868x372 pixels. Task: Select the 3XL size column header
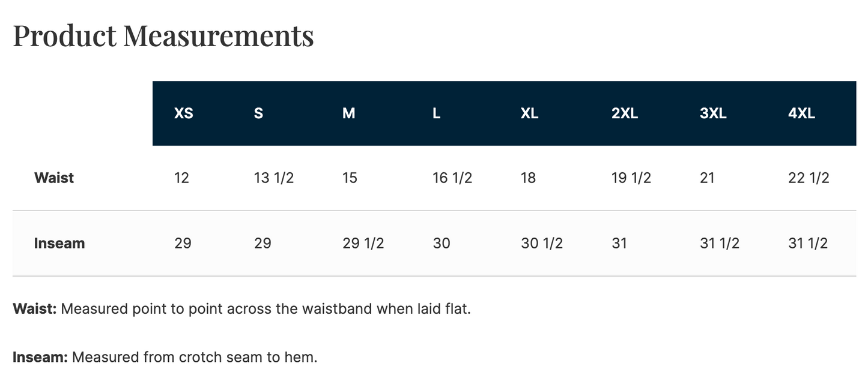click(713, 113)
